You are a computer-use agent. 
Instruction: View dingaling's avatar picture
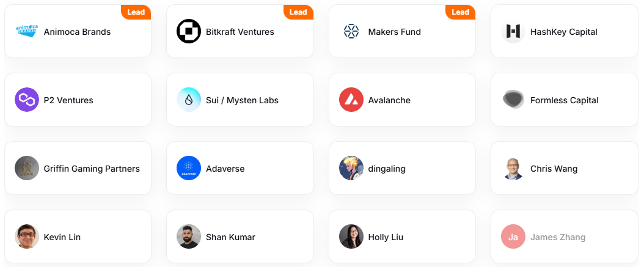[351, 168]
